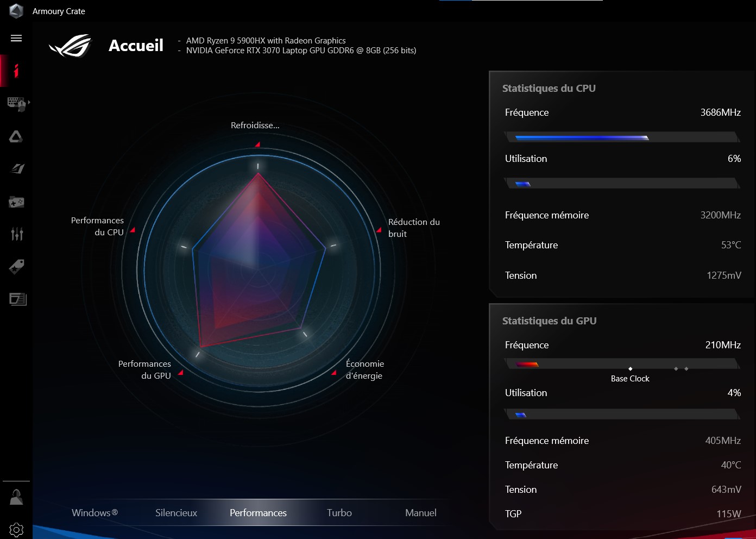Switch to the Silencieux operating mode
The height and width of the screenshot is (539, 756).
[x=176, y=513]
